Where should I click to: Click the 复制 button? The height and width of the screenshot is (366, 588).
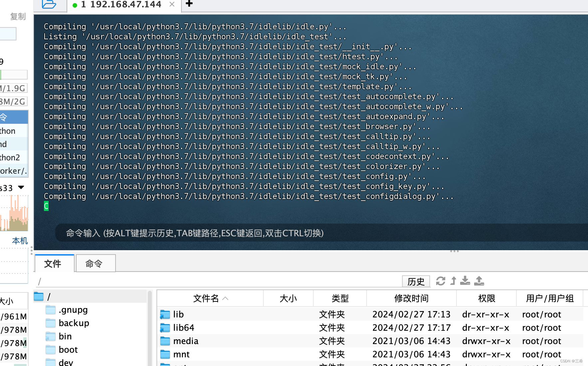(17, 16)
